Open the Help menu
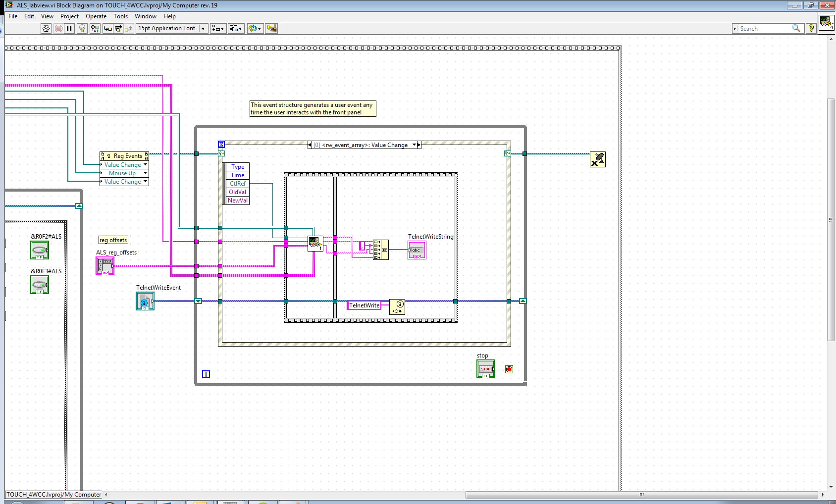This screenshot has width=836, height=504. (169, 16)
